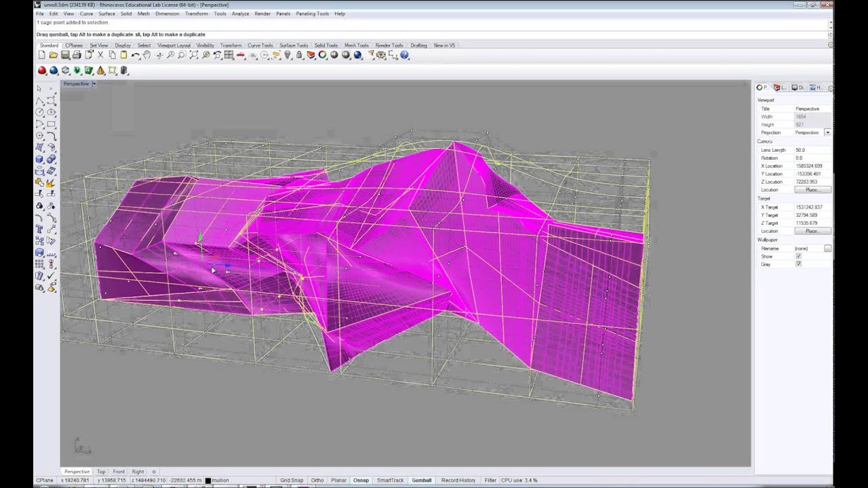
Task: Select the arrow pointer tool in left sidebar
Action: point(39,89)
